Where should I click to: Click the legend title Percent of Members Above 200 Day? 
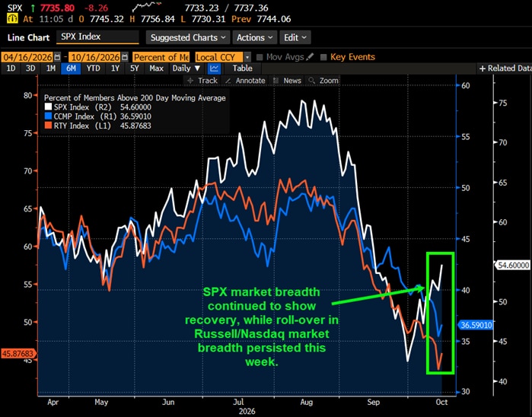click(135, 97)
